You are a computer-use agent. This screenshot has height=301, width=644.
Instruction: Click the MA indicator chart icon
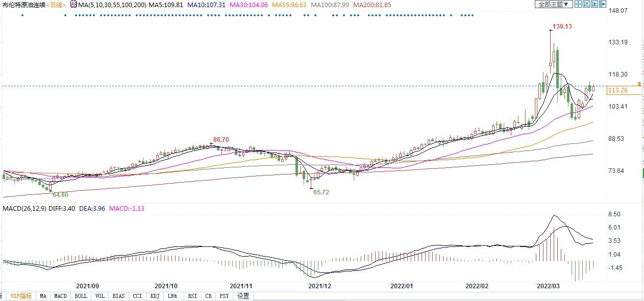[x=73, y=5]
